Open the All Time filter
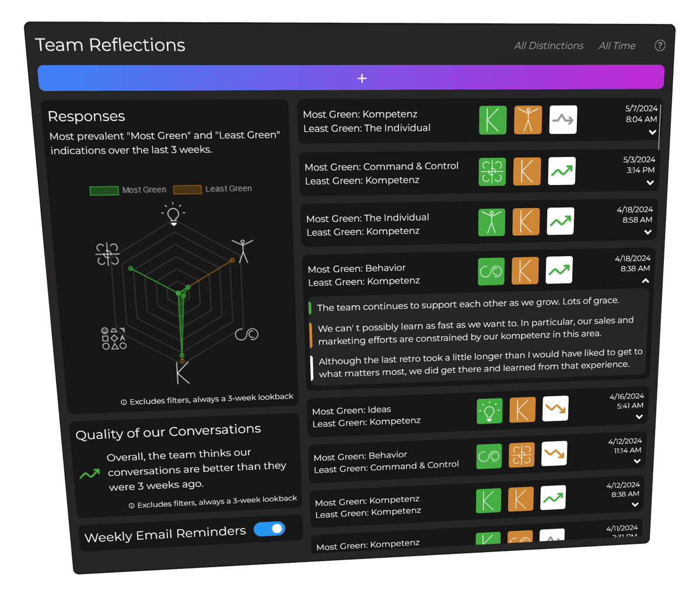700x597 pixels. tap(617, 46)
